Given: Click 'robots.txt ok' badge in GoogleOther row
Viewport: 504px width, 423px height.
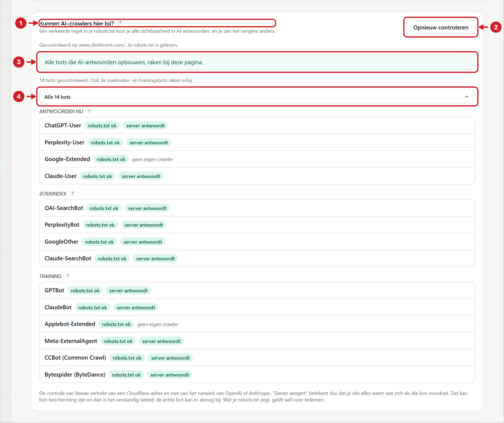Looking at the screenshot, I should point(99,242).
